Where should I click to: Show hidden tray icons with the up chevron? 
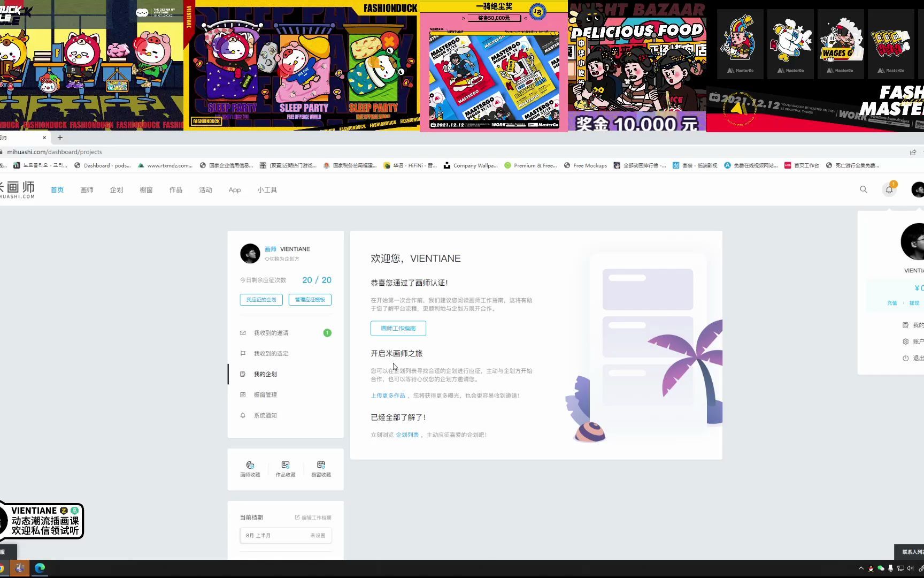point(861,568)
